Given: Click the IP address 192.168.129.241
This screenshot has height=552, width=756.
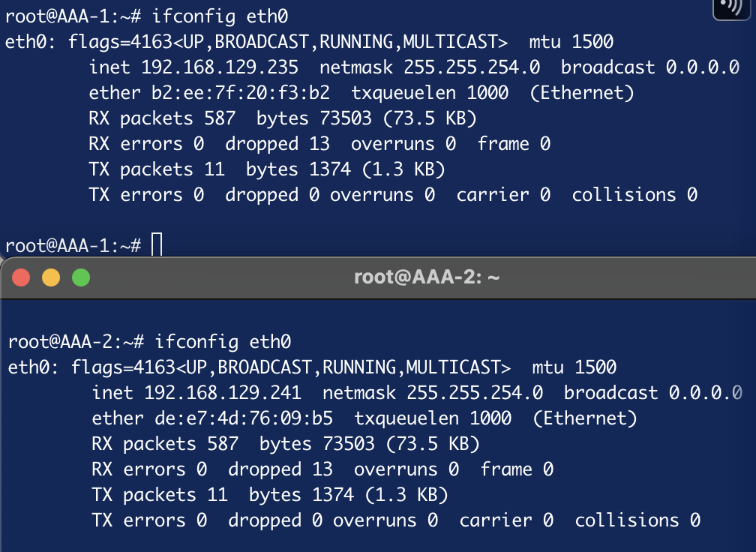Looking at the screenshot, I should click(222, 393).
